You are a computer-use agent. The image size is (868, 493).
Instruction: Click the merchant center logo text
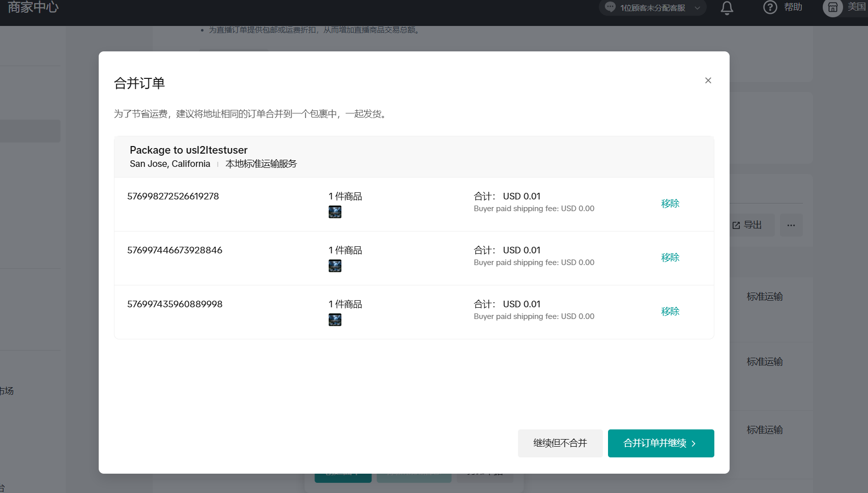[33, 7]
